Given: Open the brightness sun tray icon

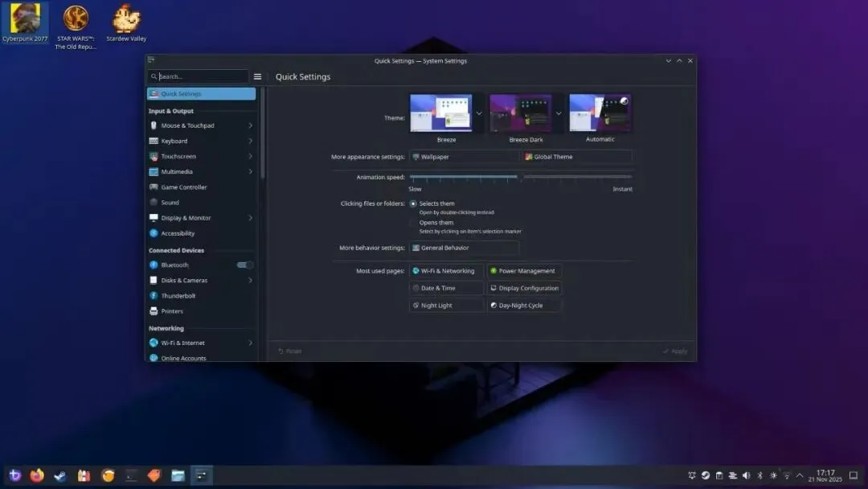Looking at the screenshot, I should click(x=773, y=475).
